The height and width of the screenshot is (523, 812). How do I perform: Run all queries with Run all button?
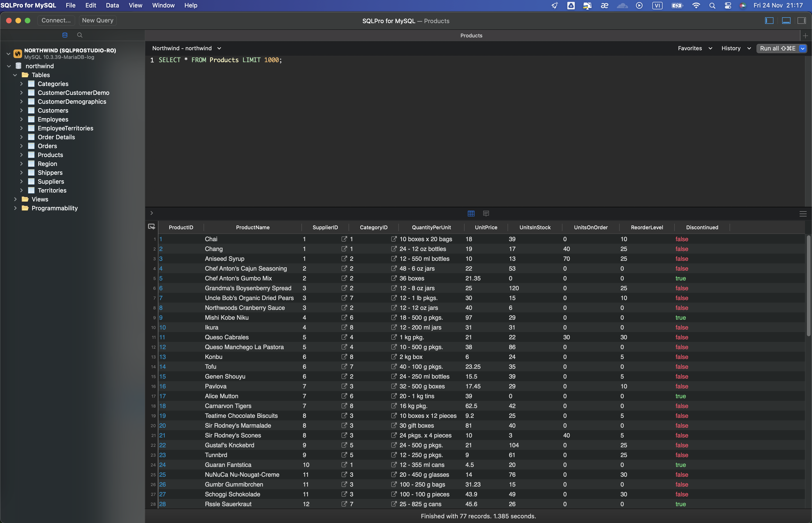[x=777, y=48]
